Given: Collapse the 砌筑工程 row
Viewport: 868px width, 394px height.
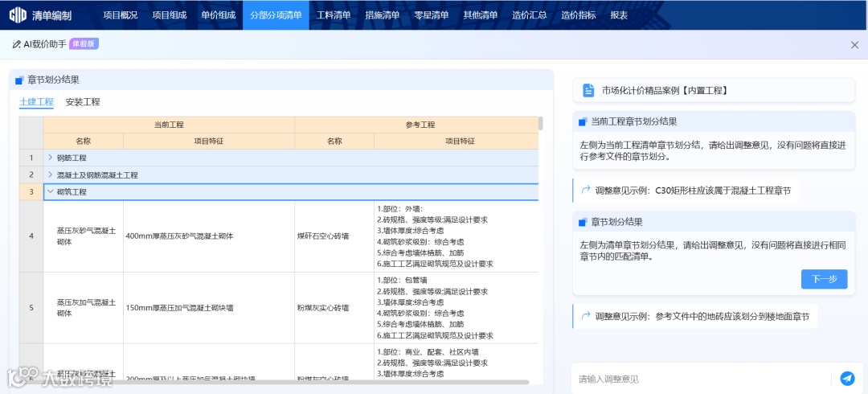Looking at the screenshot, I should tap(50, 191).
